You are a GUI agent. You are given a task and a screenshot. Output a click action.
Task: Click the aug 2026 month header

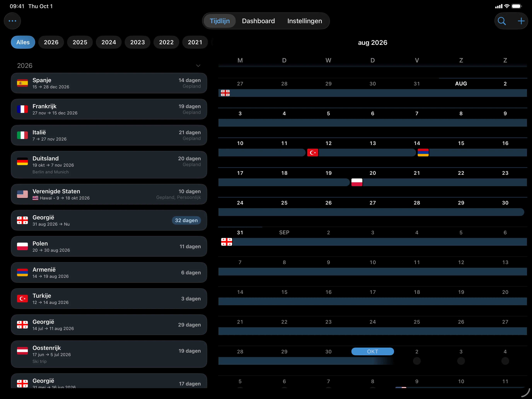(x=373, y=43)
